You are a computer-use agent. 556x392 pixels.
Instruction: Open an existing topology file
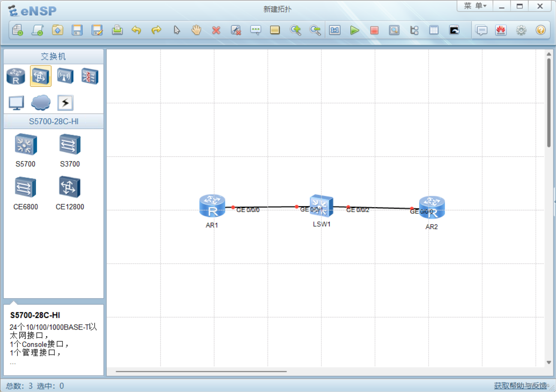click(x=57, y=30)
